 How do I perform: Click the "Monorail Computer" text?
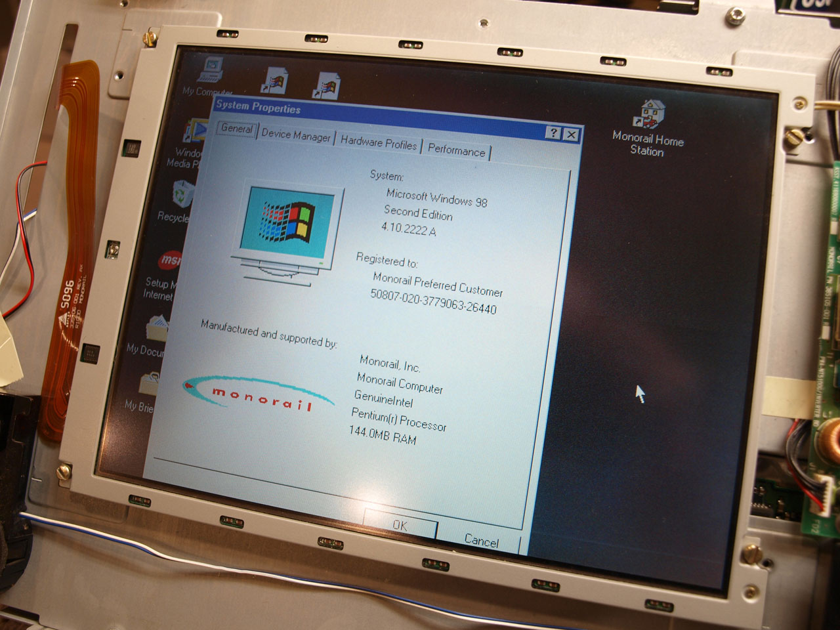coord(400,383)
